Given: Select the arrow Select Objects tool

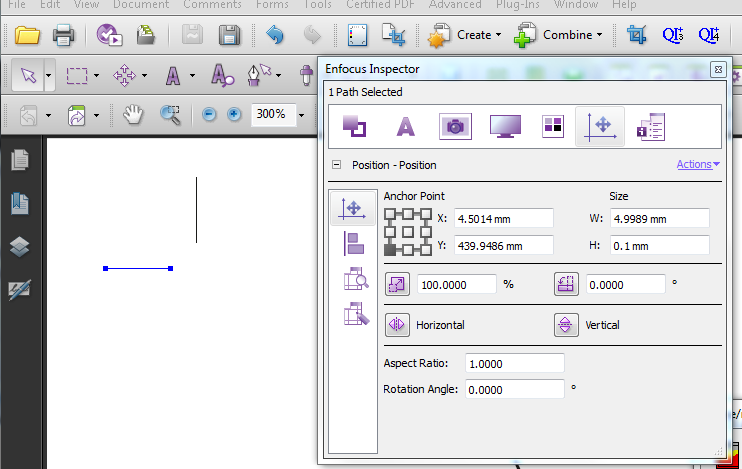Looking at the screenshot, I should (28, 75).
